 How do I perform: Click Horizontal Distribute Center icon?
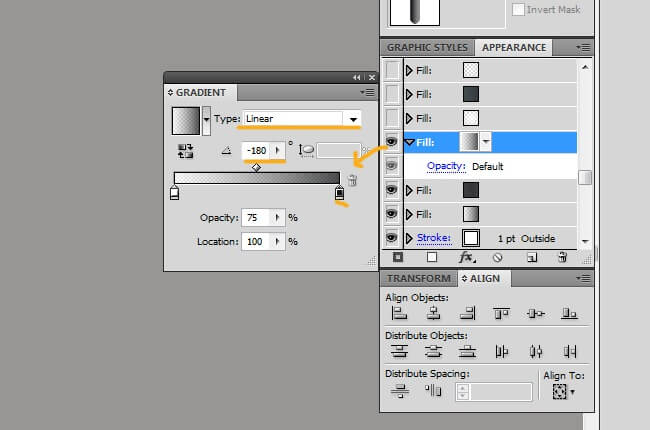click(x=536, y=351)
